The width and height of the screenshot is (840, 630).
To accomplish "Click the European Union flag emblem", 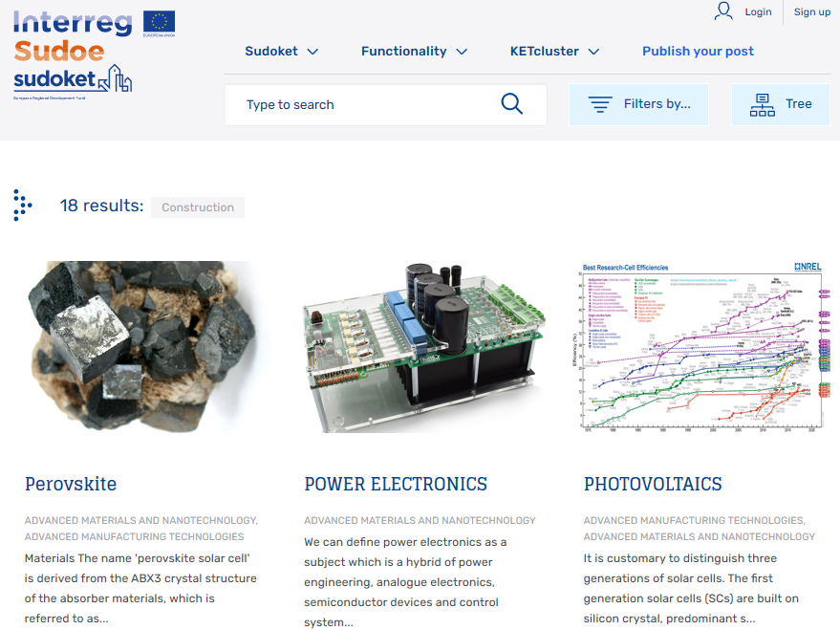I will pos(159,23).
